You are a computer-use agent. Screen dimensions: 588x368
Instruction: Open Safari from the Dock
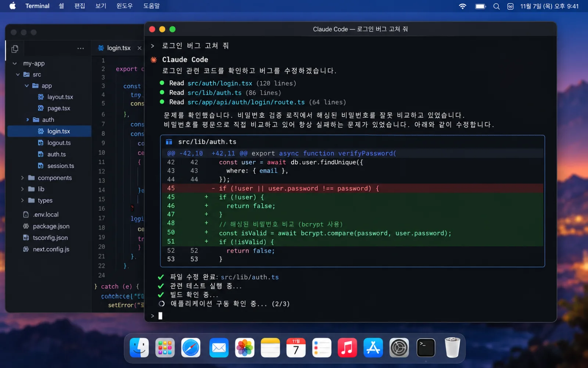pyautogui.click(x=191, y=347)
